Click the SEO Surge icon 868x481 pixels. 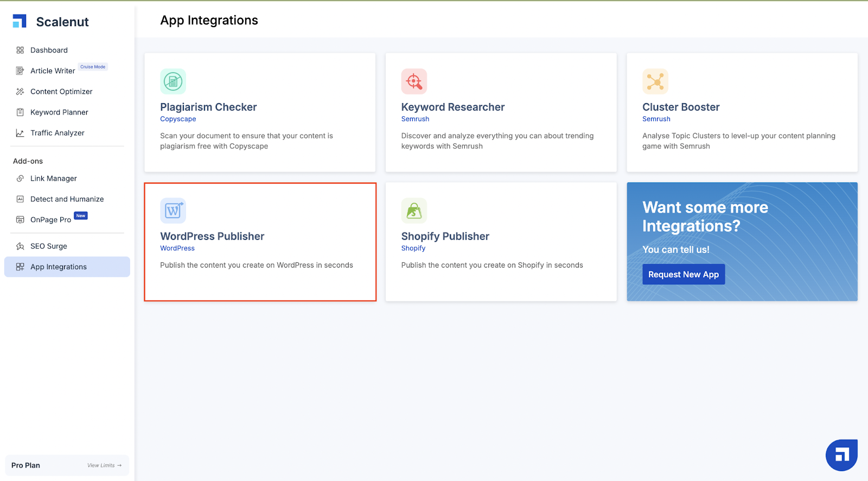20,246
